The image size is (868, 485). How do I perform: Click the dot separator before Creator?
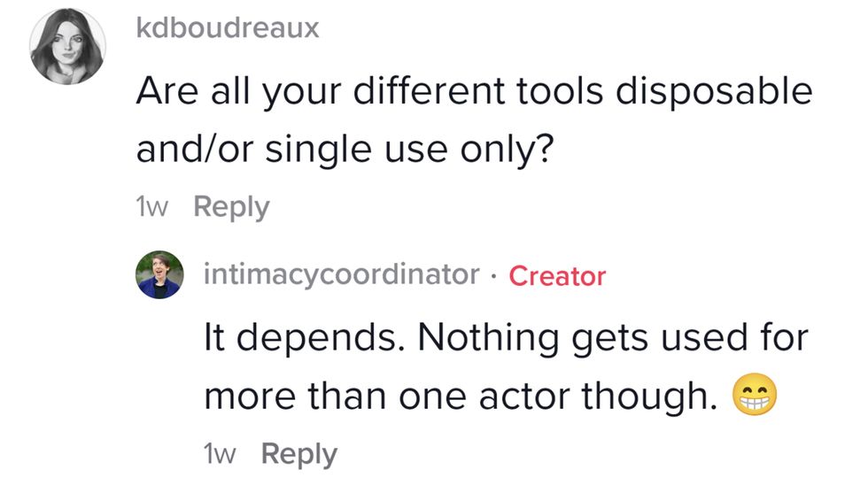[x=494, y=275]
